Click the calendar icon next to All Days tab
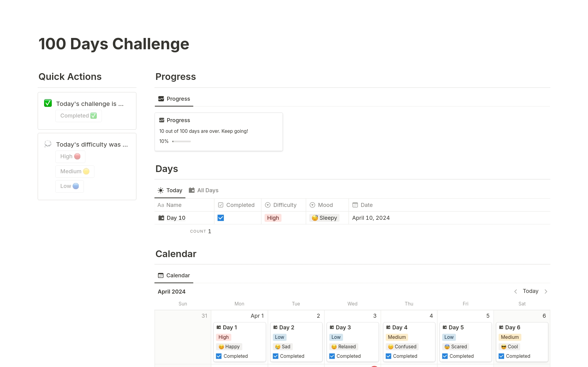Screen dimensions: 588x367 (x=192, y=190)
